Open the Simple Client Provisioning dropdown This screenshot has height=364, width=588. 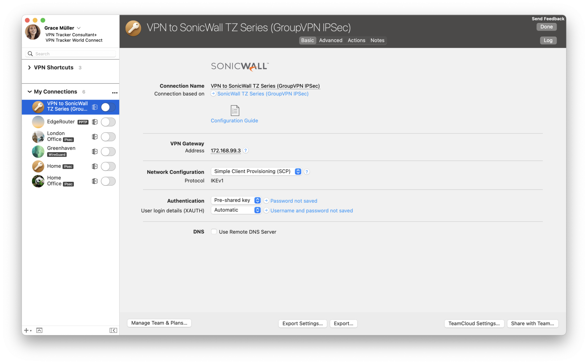click(x=298, y=171)
